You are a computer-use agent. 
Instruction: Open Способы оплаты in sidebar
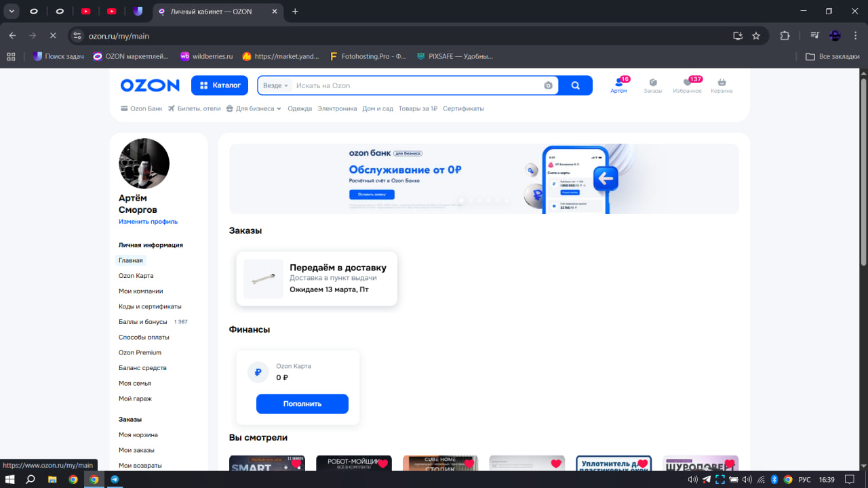(144, 337)
